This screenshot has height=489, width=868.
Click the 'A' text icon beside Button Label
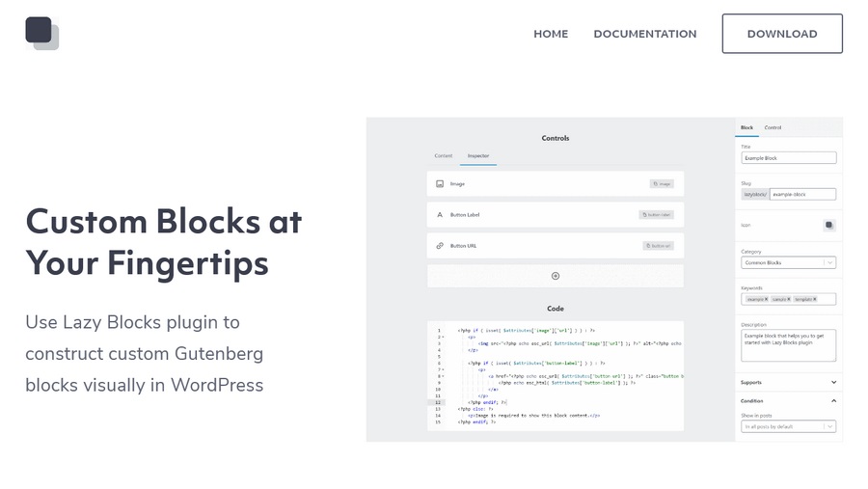440,215
